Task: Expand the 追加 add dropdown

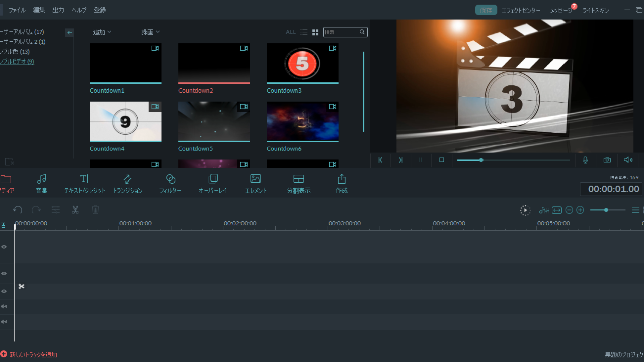Action: click(102, 32)
